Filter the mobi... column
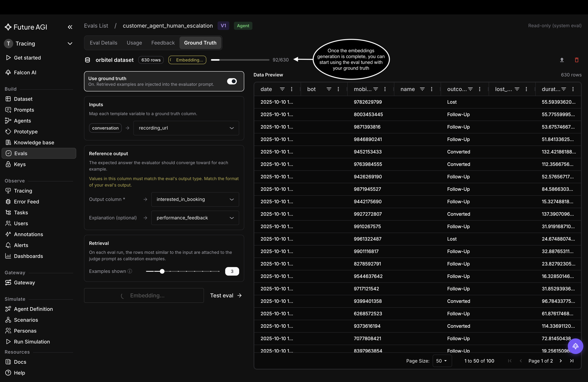588x382 pixels. [375, 89]
